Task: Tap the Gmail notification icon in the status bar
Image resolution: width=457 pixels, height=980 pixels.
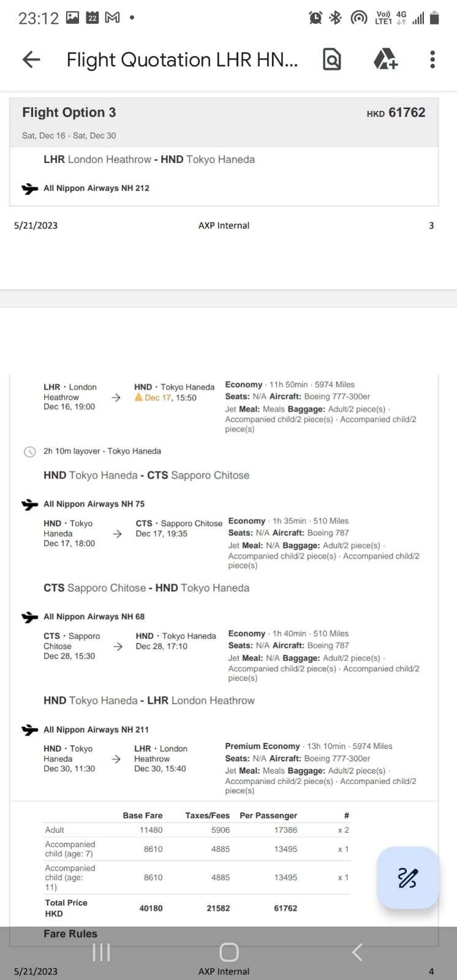Action: pyautogui.click(x=113, y=18)
